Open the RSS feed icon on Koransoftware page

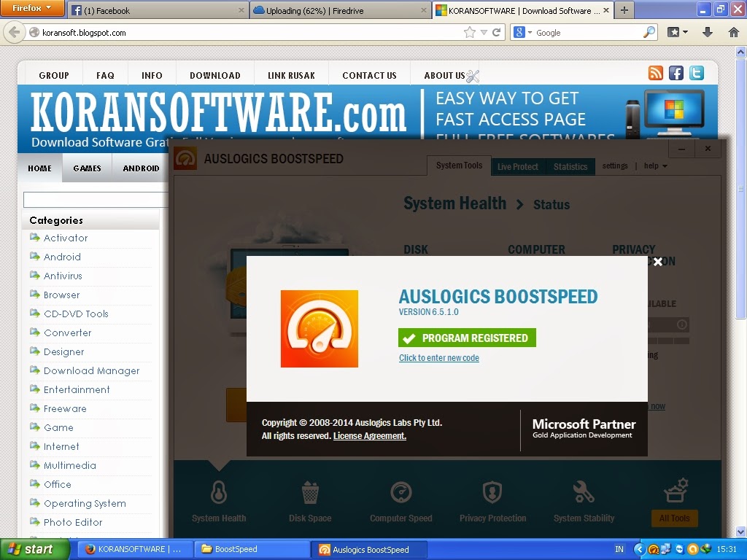coord(656,73)
